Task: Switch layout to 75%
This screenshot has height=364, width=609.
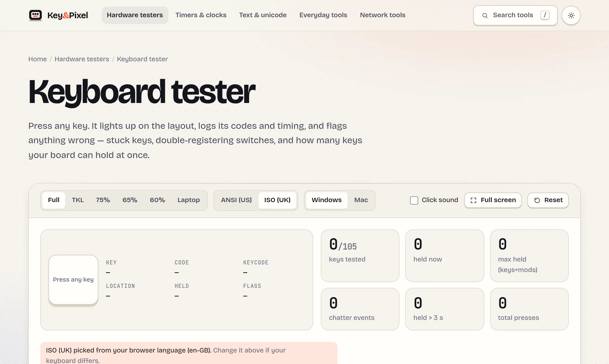Action: click(x=103, y=200)
